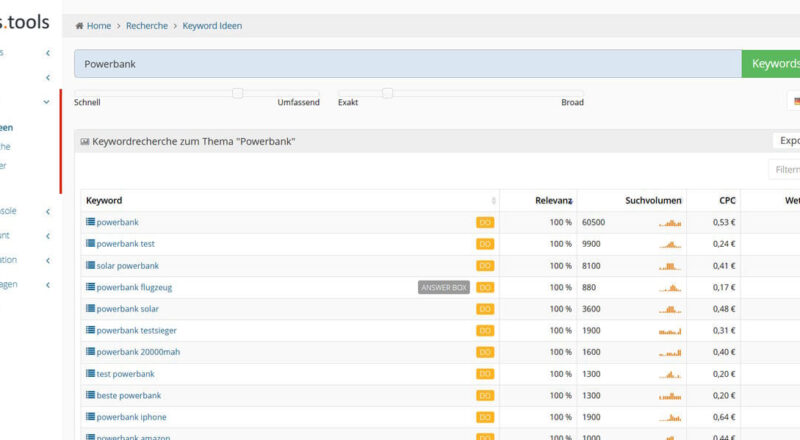Click the list icon beside 'powerbank test'

point(90,243)
